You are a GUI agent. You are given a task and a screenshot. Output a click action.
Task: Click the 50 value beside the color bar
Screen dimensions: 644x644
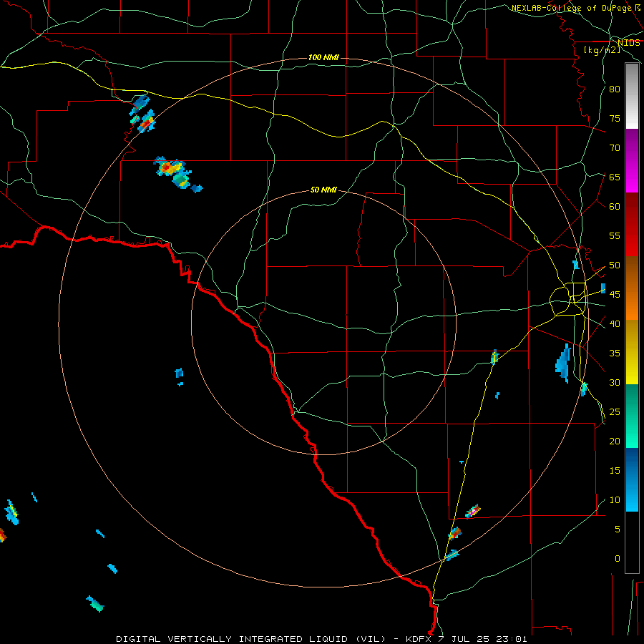[x=615, y=265]
